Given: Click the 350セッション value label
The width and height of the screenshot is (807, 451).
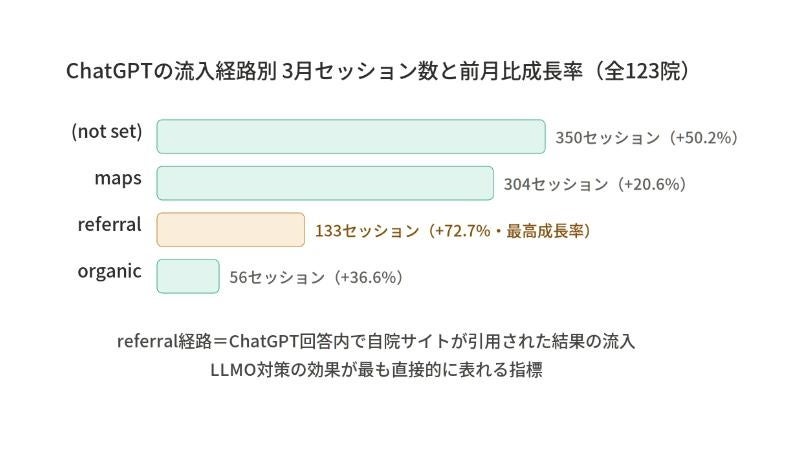Looking at the screenshot, I should (x=608, y=138).
